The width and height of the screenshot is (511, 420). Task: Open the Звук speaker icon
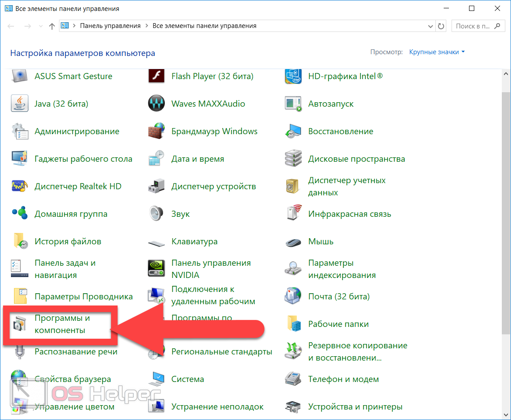(156, 214)
